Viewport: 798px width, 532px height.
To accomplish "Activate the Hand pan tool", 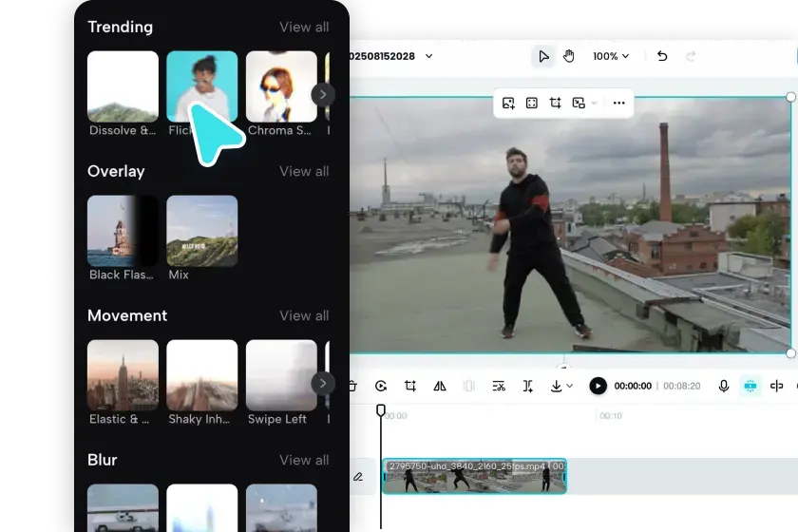I will tap(569, 56).
